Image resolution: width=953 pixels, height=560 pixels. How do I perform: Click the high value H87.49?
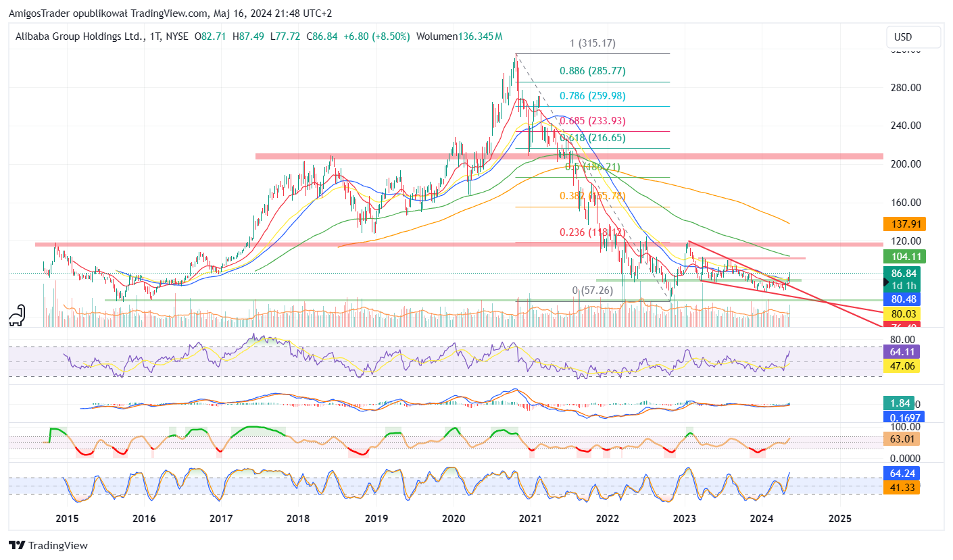tap(248, 36)
